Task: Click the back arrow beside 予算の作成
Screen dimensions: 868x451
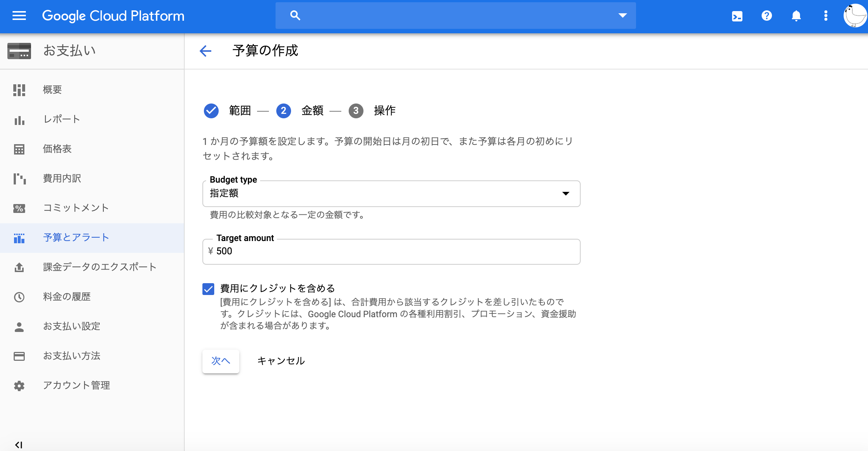Action: pyautogui.click(x=205, y=51)
